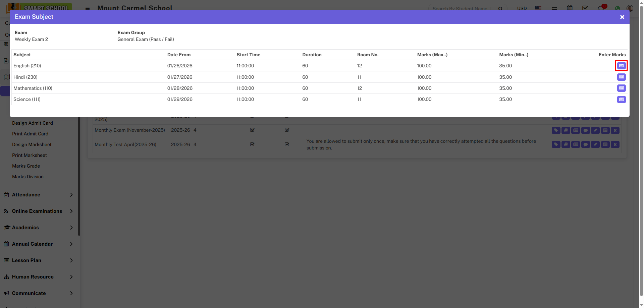Click the Search By Student Name field
The height and width of the screenshot is (308, 644).
461,9
